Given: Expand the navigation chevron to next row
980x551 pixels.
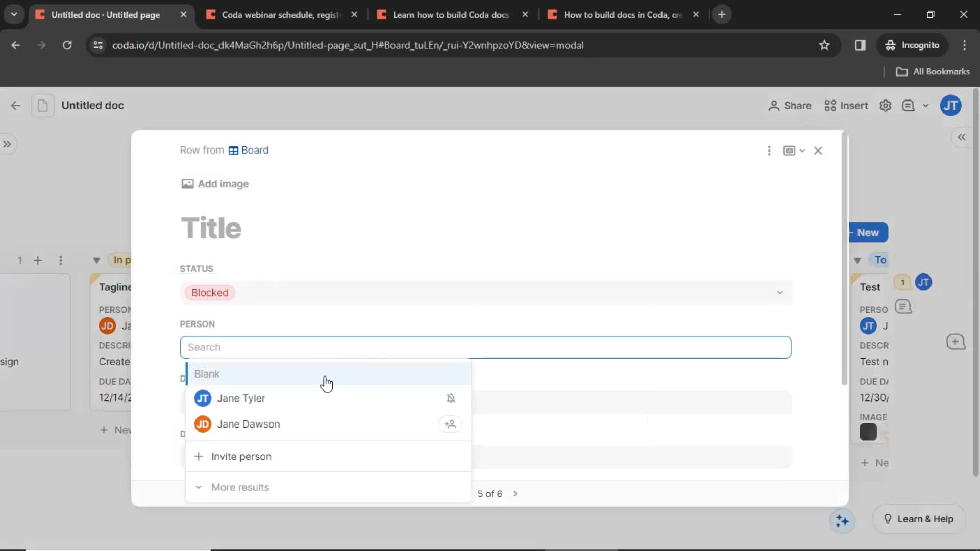Looking at the screenshot, I should pos(516,493).
